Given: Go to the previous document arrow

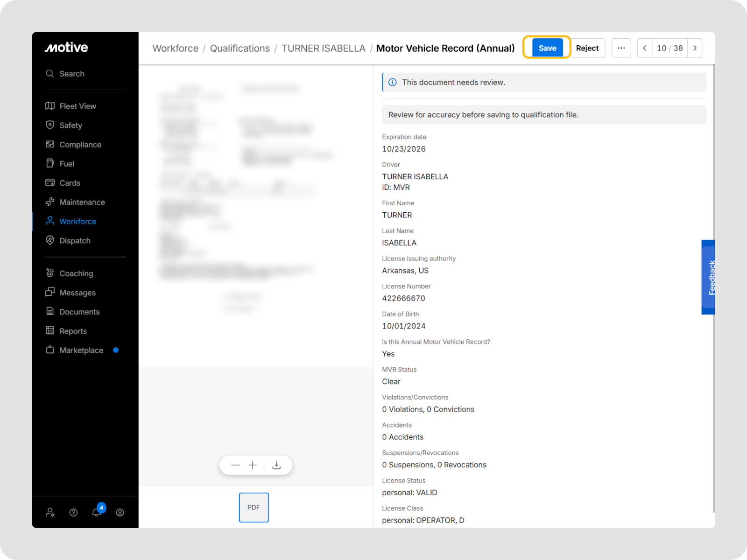Looking at the screenshot, I should (645, 48).
